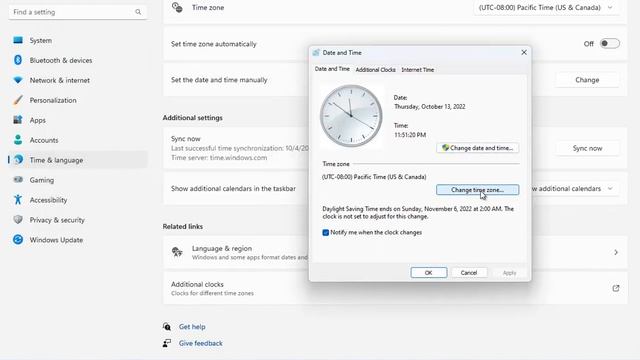
Task: Click the analog clock in the dialog
Action: pyautogui.click(x=351, y=116)
